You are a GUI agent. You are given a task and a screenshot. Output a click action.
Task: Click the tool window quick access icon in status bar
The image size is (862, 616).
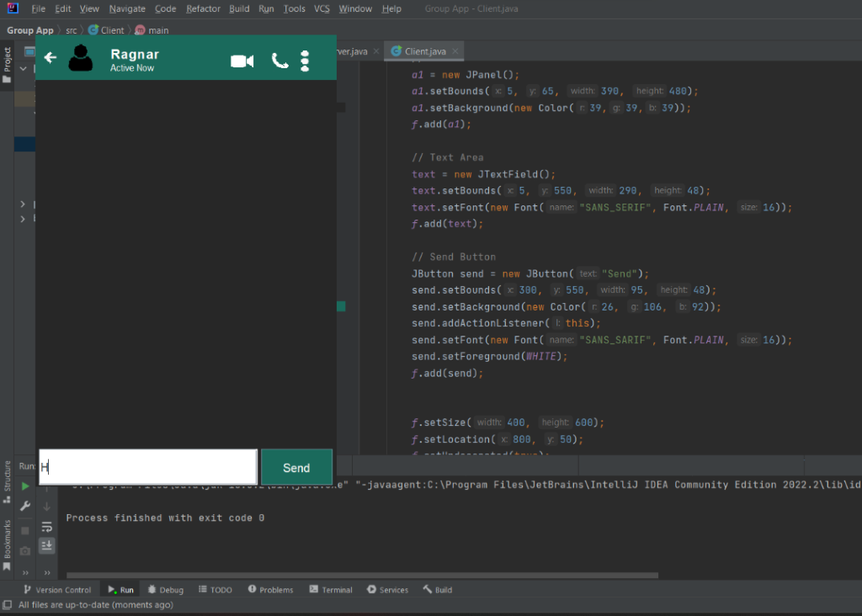click(7, 604)
